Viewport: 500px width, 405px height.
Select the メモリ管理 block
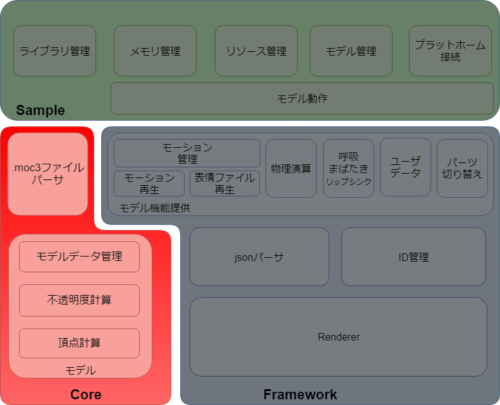point(155,51)
